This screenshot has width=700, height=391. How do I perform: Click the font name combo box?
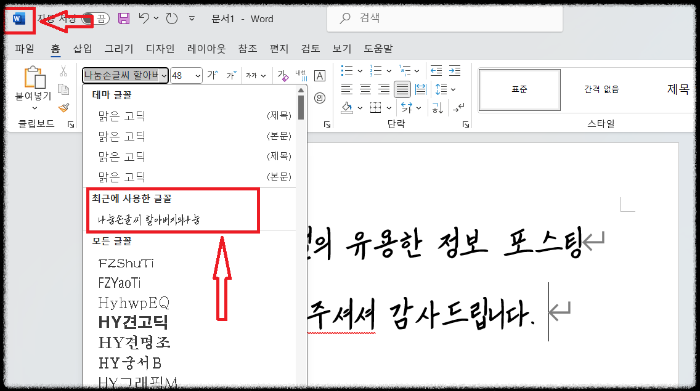click(x=125, y=75)
